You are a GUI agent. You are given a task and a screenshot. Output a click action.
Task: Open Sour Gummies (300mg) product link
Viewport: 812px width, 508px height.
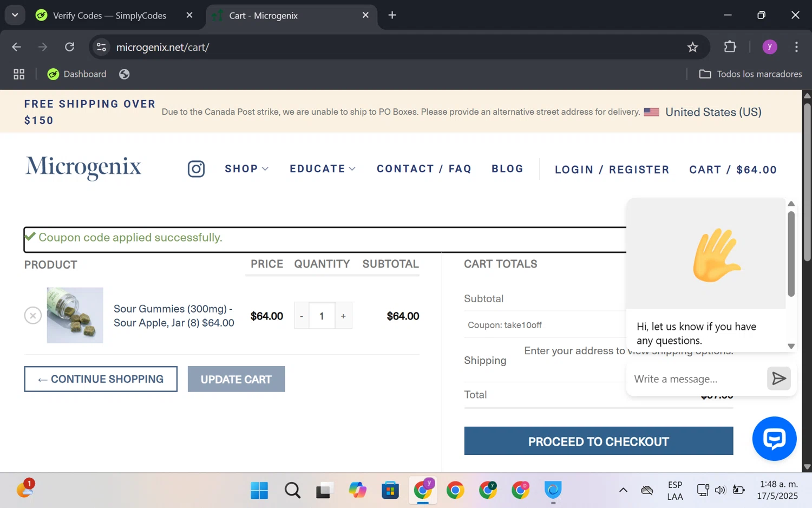point(174,316)
